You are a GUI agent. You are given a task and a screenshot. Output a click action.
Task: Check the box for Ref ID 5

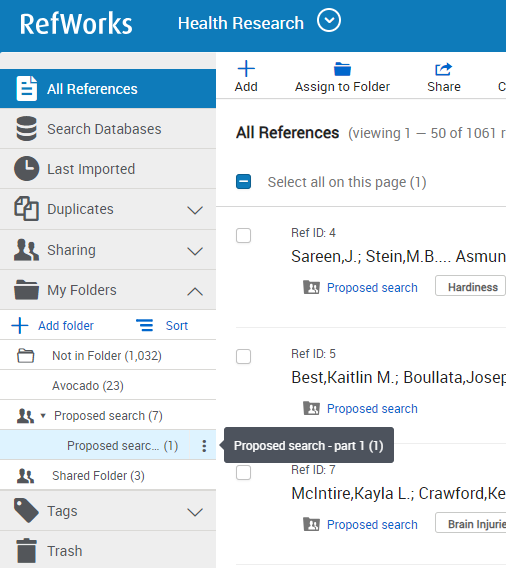[x=243, y=356]
